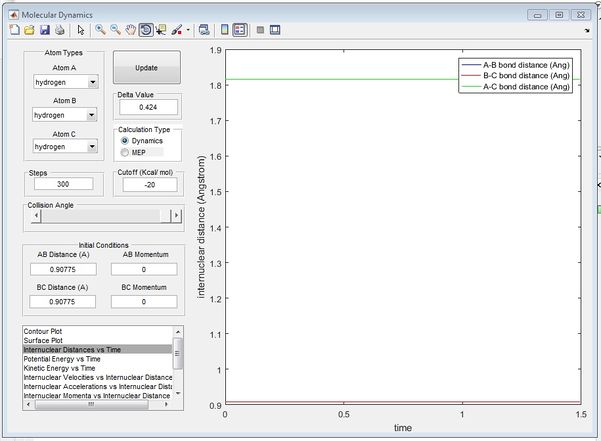This screenshot has width=601, height=441.
Task: Click the plot list horizontal scroll right arrow
Action: tap(166, 405)
